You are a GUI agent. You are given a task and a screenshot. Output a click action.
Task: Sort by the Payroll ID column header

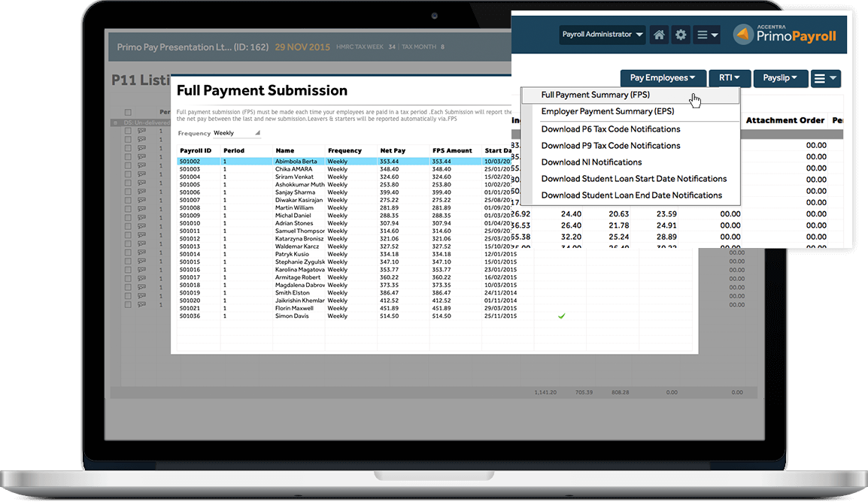[x=196, y=150]
